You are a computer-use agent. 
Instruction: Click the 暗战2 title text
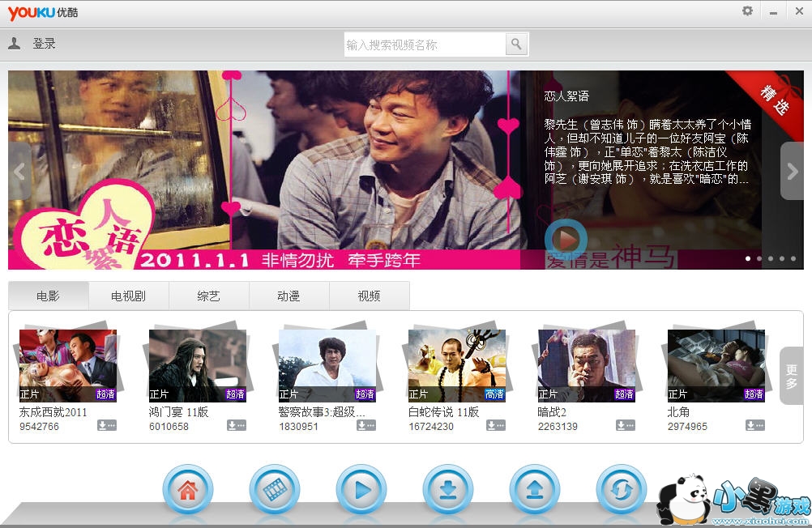pyautogui.click(x=552, y=412)
